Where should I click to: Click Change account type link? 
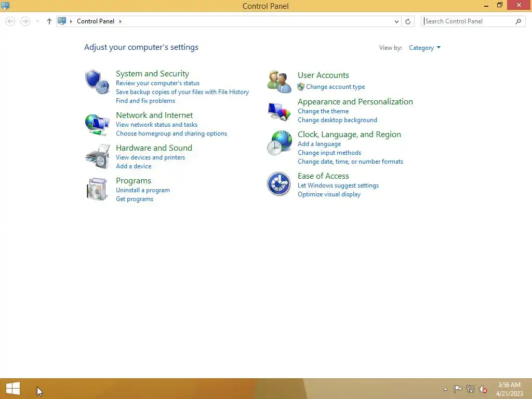[x=335, y=87]
